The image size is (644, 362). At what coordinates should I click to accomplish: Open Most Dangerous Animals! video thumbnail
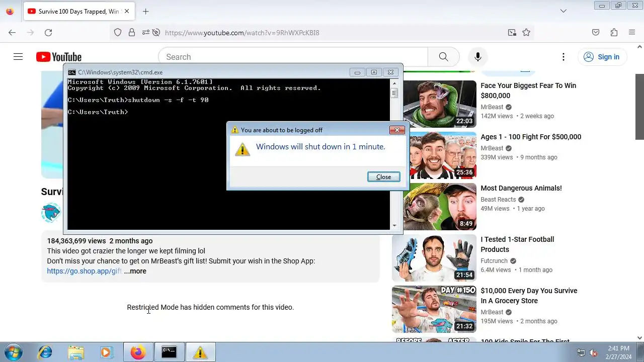pos(440,207)
